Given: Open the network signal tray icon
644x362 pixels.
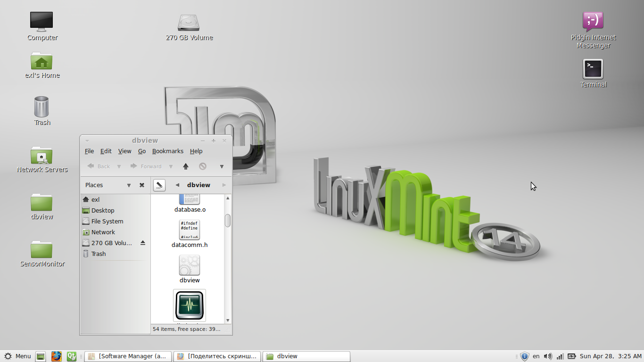Looking at the screenshot, I should pyautogui.click(x=560, y=356).
